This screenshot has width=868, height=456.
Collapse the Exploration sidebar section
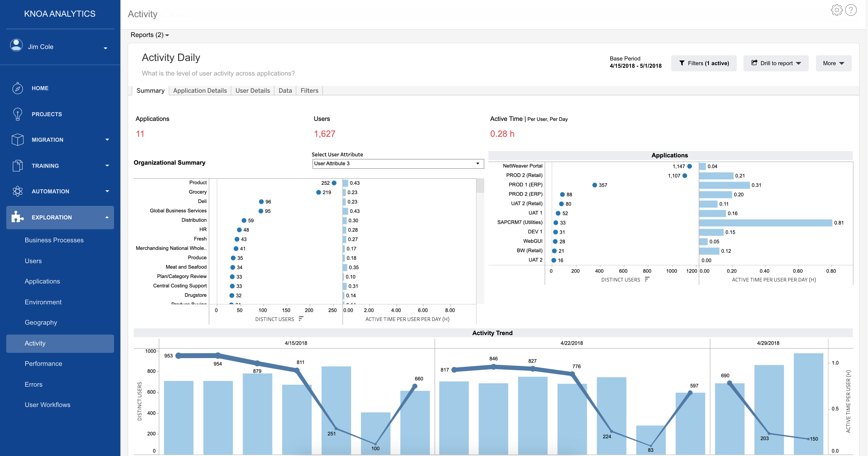[107, 218]
